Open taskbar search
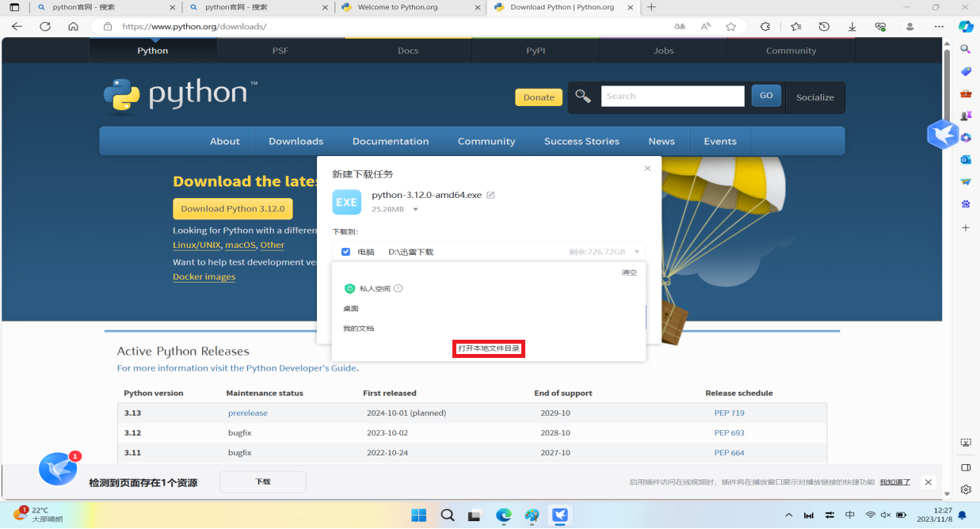Image resolution: width=980 pixels, height=529 pixels. pos(448,516)
